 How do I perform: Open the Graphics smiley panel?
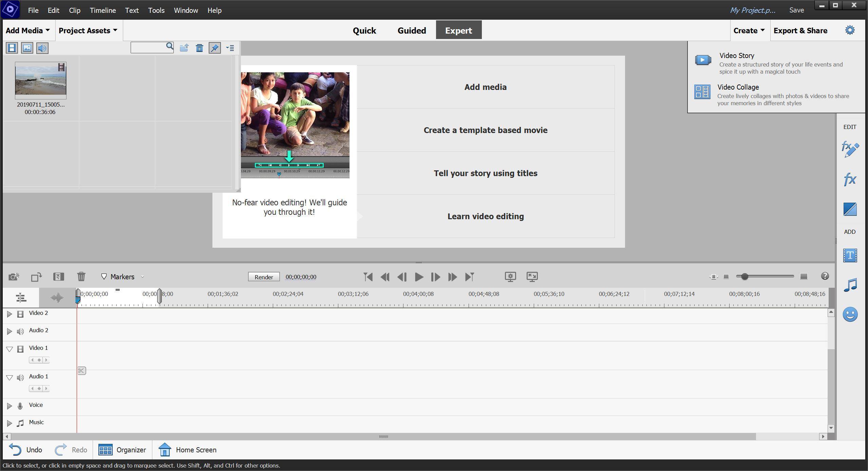(850, 314)
